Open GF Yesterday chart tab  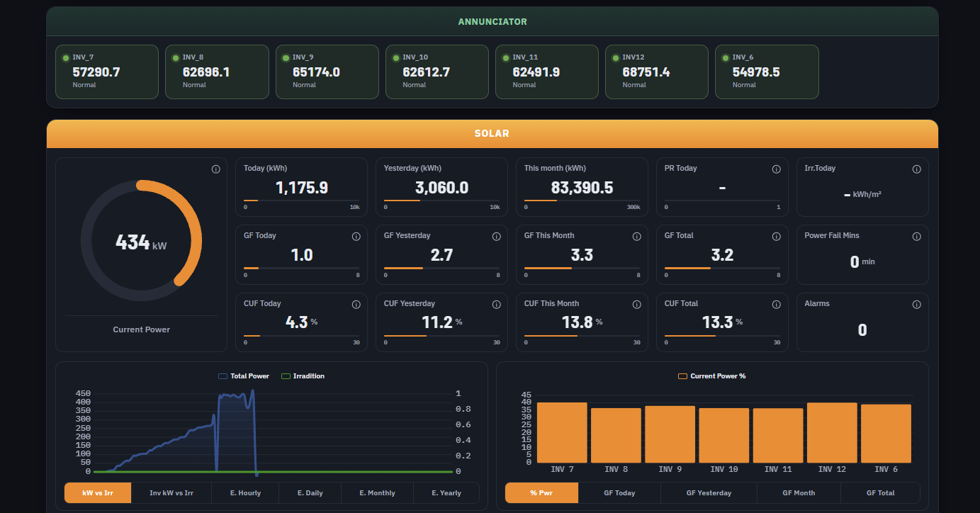(709, 493)
